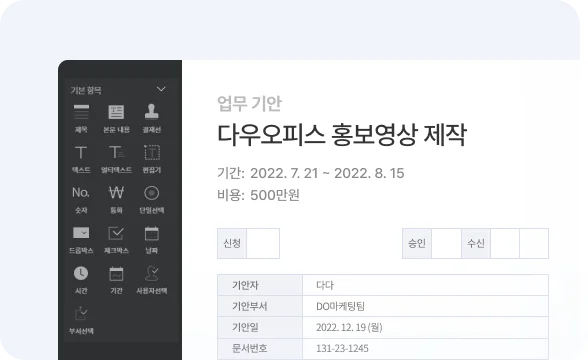Click the 기간 2022. 7. 21 line

310,173
